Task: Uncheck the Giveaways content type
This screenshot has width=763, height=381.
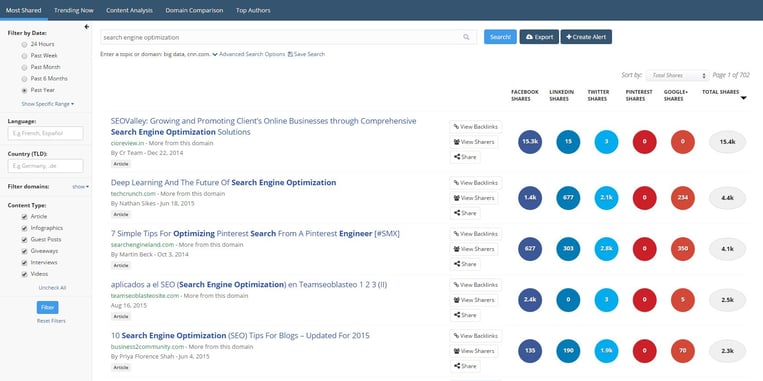Action: pyautogui.click(x=24, y=251)
